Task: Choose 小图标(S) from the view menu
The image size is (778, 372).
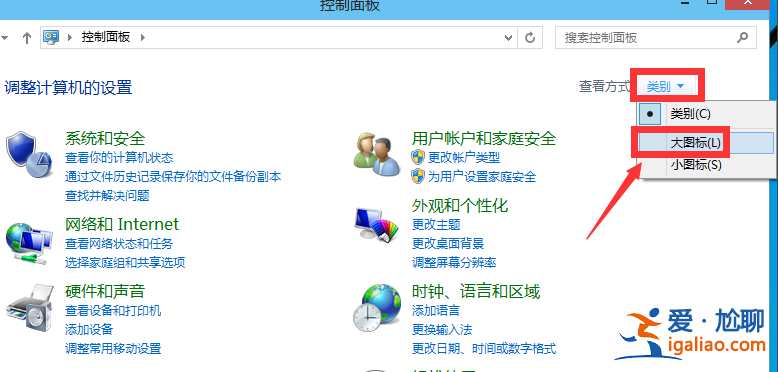Action: pos(706,165)
